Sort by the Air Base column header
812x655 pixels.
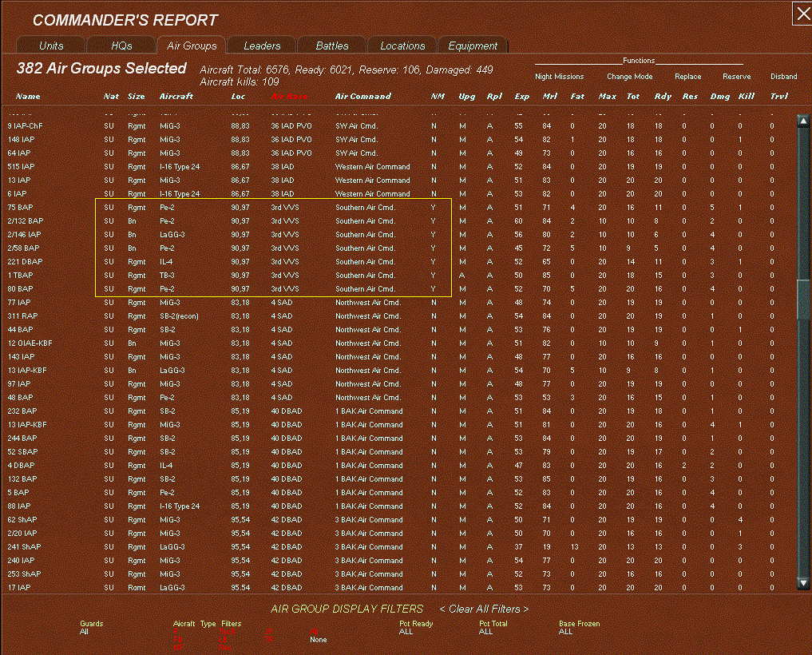point(289,97)
